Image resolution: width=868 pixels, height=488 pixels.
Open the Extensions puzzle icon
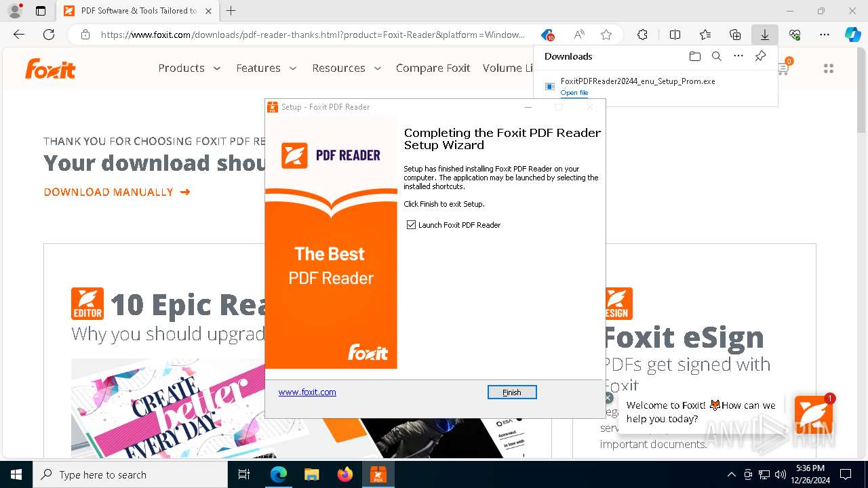pos(642,35)
